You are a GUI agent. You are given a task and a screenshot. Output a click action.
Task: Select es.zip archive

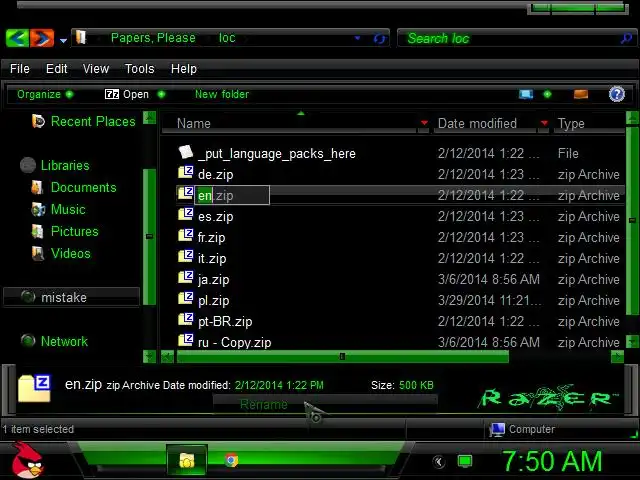pyautogui.click(x=216, y=216)
